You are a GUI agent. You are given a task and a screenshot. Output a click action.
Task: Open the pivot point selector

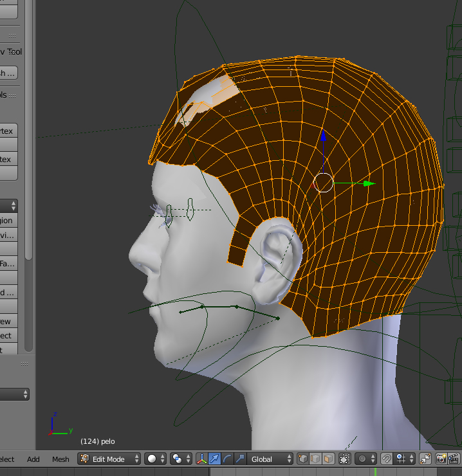(x=181, y=459)
